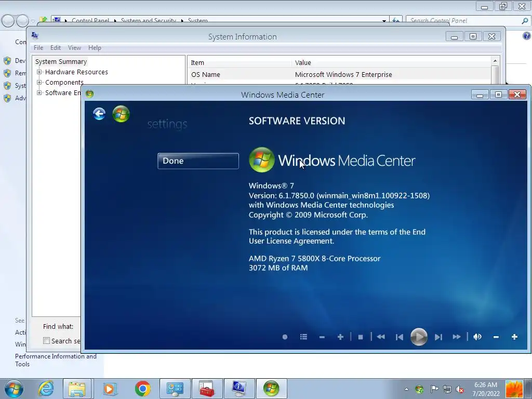This screenshot has height=399, width=532.
Task: Click the Media Center back arrow
Action: tap(99, 114)
